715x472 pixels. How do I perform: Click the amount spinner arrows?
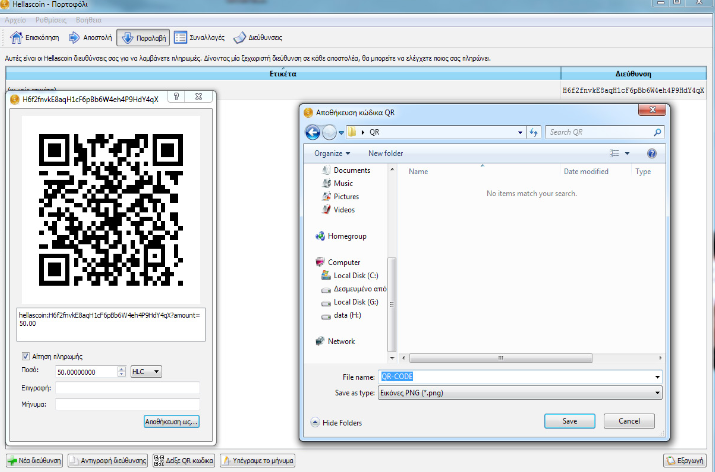(121, 372)
